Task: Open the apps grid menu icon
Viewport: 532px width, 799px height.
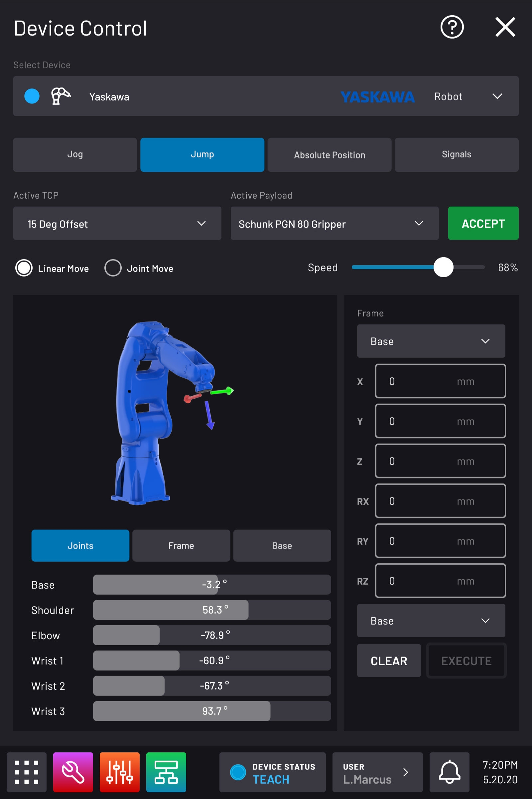Action: tap(27, 772)
